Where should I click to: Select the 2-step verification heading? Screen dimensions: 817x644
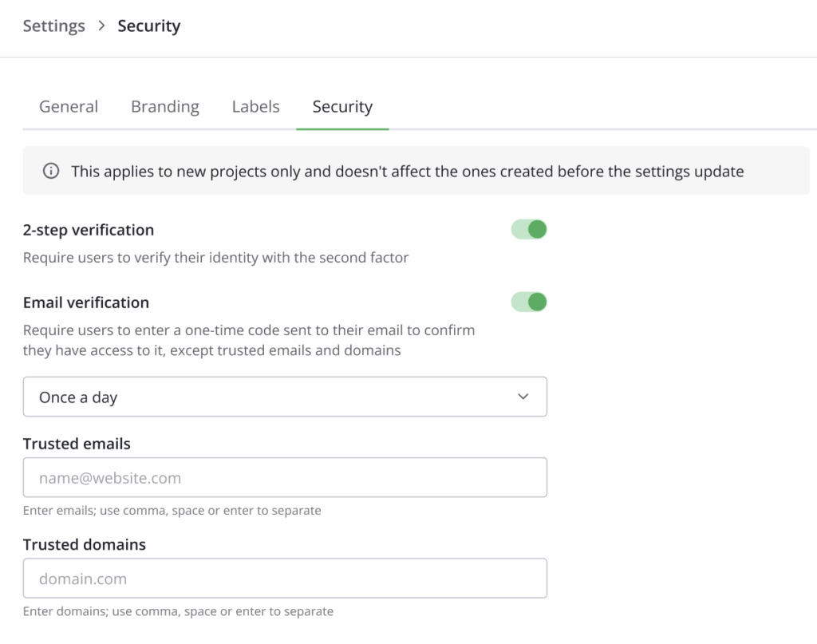[89, 230]
